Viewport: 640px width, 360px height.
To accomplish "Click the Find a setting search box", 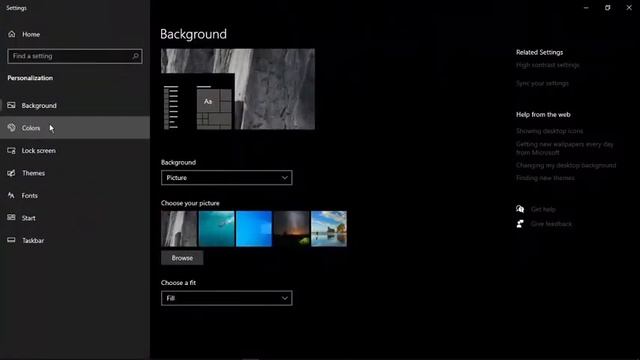I will 75,56.
